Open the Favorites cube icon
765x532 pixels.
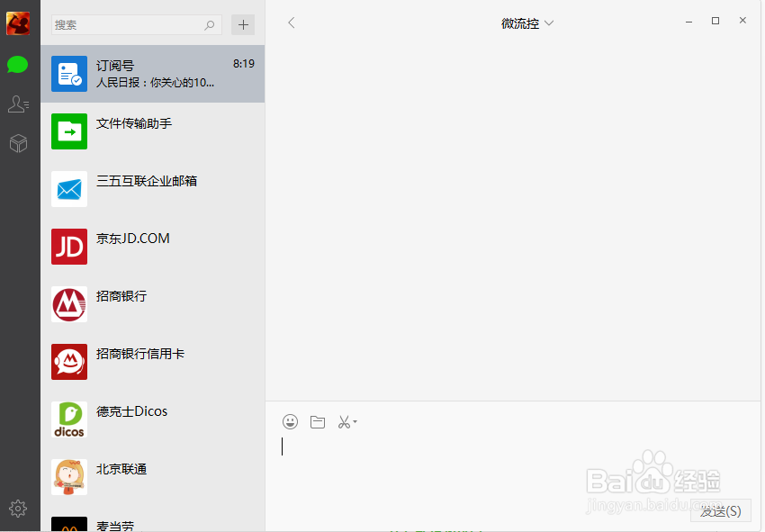(19, 143)
